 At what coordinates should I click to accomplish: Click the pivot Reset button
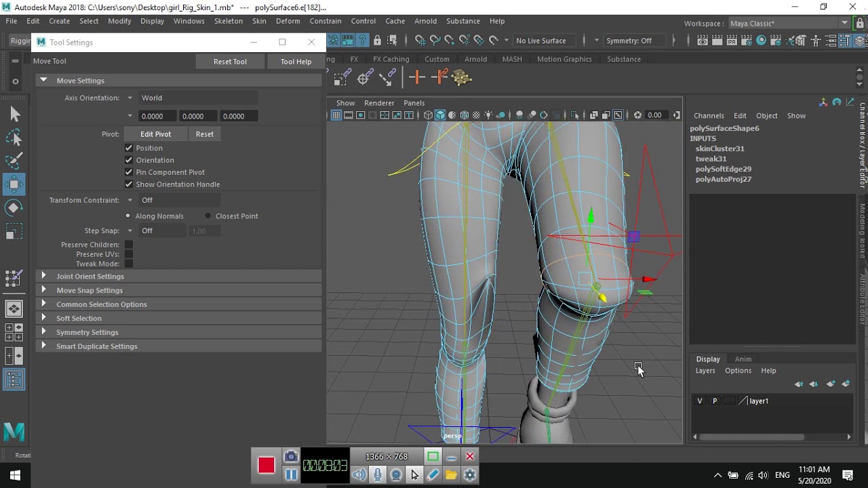pyautogui.click(x=204, y=134)
